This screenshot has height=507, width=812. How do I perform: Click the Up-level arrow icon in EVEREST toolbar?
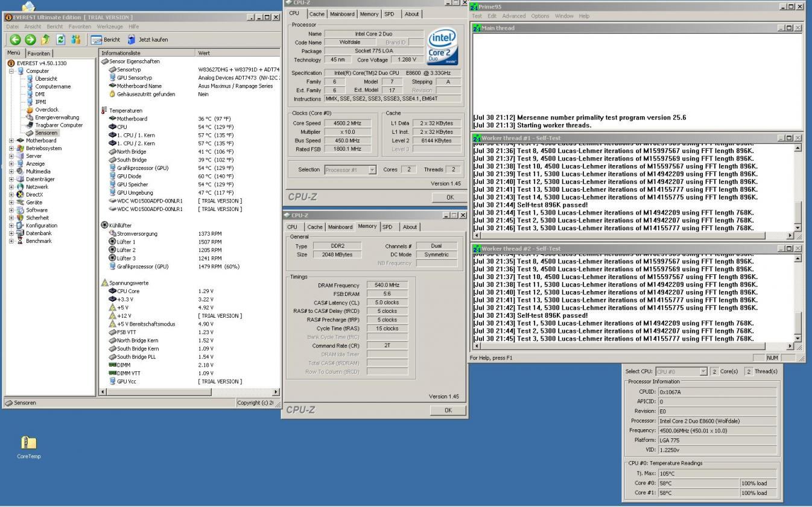tap(45, 39)
